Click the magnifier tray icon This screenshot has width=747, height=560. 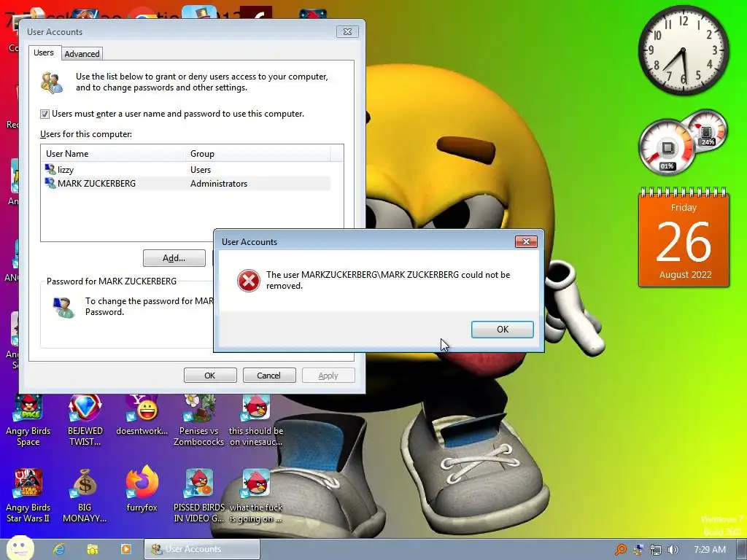pos(620,550)
